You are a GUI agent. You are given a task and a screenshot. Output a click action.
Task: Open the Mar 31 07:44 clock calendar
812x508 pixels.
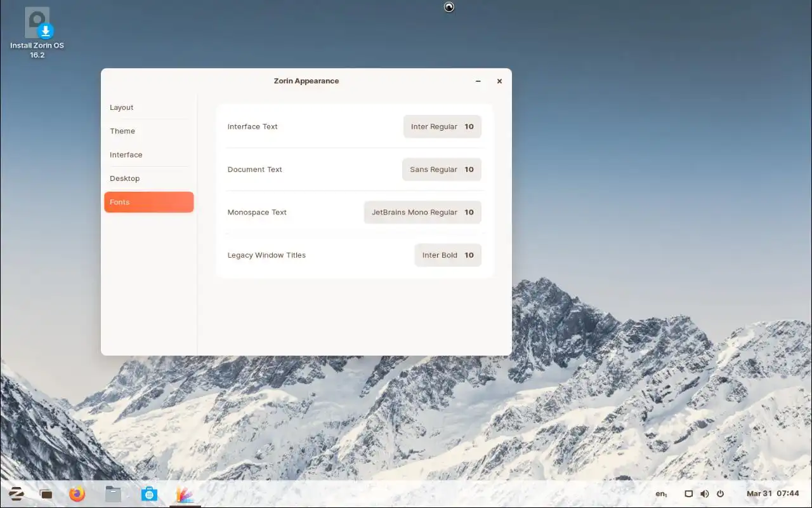click(773, 494)
